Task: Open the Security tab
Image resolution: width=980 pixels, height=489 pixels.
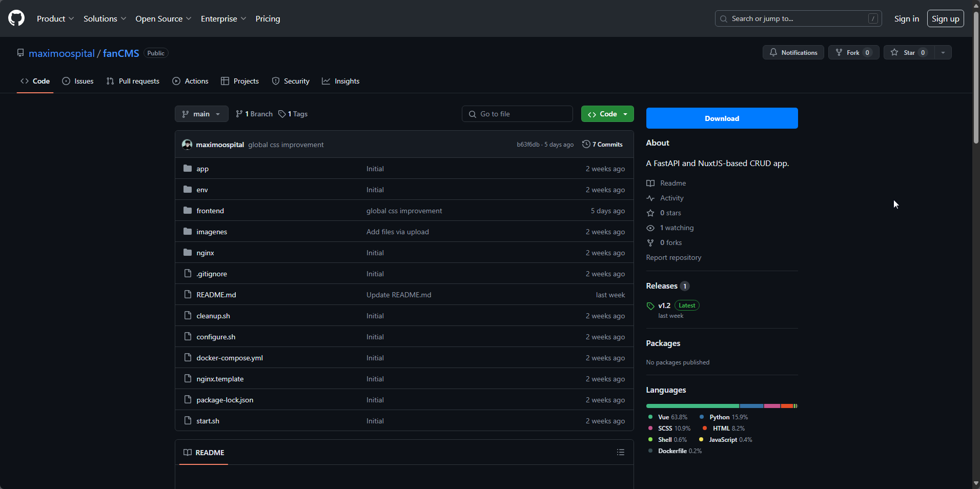Action: tap(291, 81)
